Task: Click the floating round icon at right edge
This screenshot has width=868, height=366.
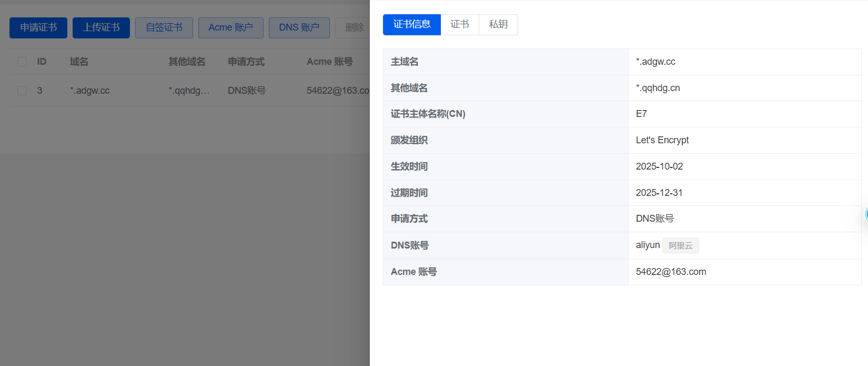Action: pyautogui.click(x=865, y=214)
